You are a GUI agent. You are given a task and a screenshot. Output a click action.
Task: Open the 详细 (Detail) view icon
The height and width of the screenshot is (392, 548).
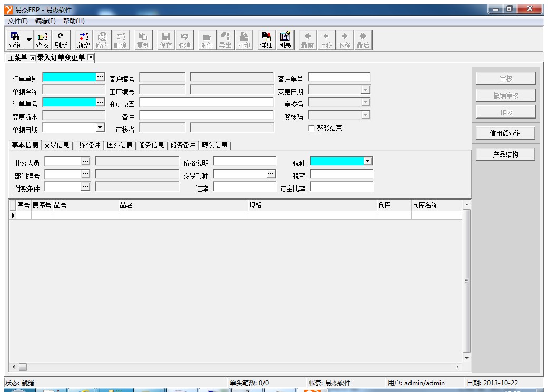point(266,40)
